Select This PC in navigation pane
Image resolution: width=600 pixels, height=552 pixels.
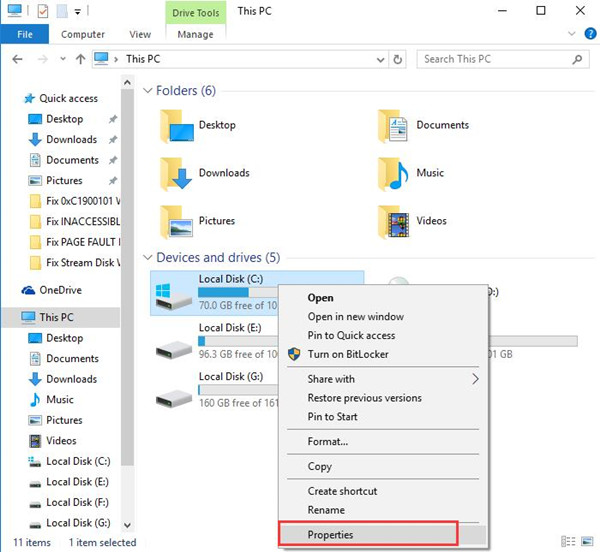(x=56, y=318)
